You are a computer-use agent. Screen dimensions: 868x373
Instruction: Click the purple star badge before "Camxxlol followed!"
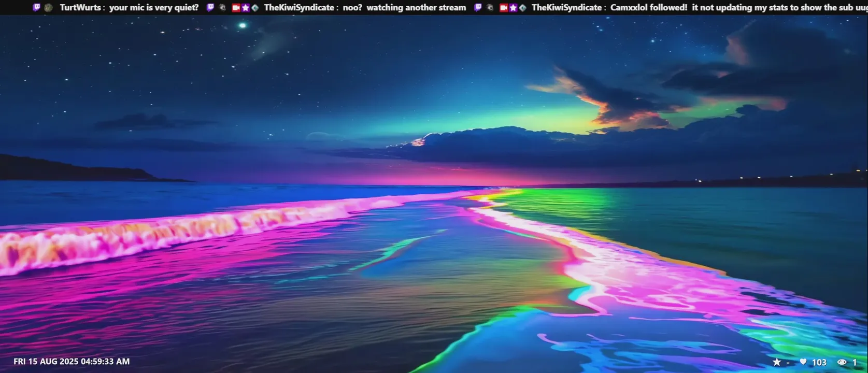(513, 8)
